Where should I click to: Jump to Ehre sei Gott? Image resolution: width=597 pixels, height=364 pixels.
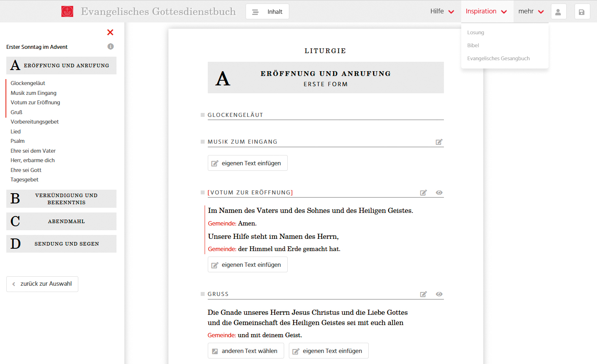pos(26,170)
